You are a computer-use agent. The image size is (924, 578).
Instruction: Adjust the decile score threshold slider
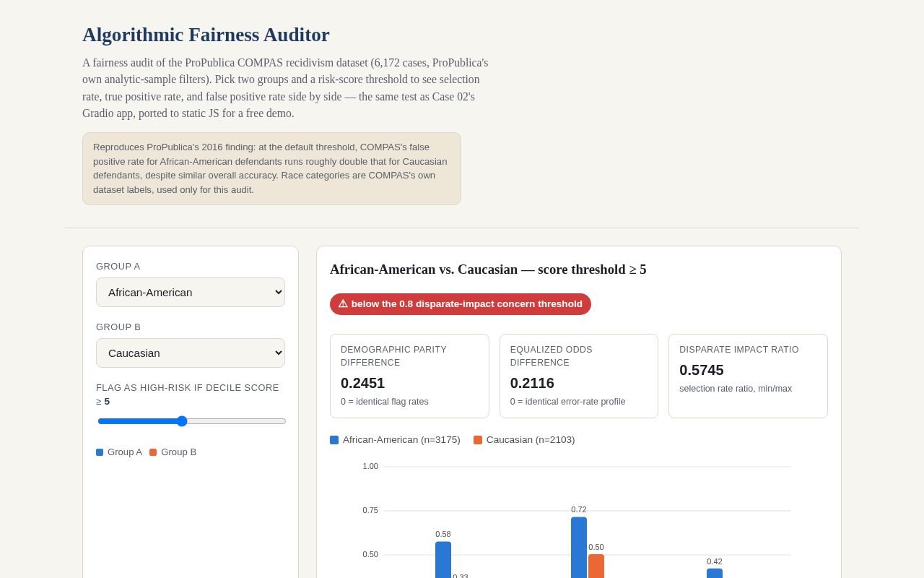pos(192,421)
